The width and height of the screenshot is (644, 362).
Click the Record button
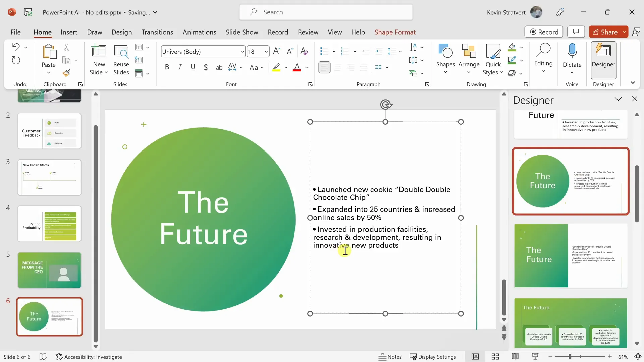click(x=544, y=32)
